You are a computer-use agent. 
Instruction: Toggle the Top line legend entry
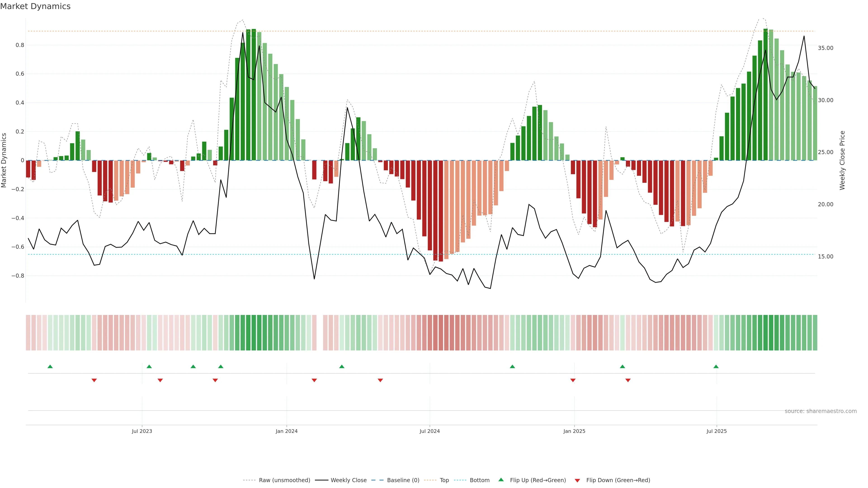[444, 480]
